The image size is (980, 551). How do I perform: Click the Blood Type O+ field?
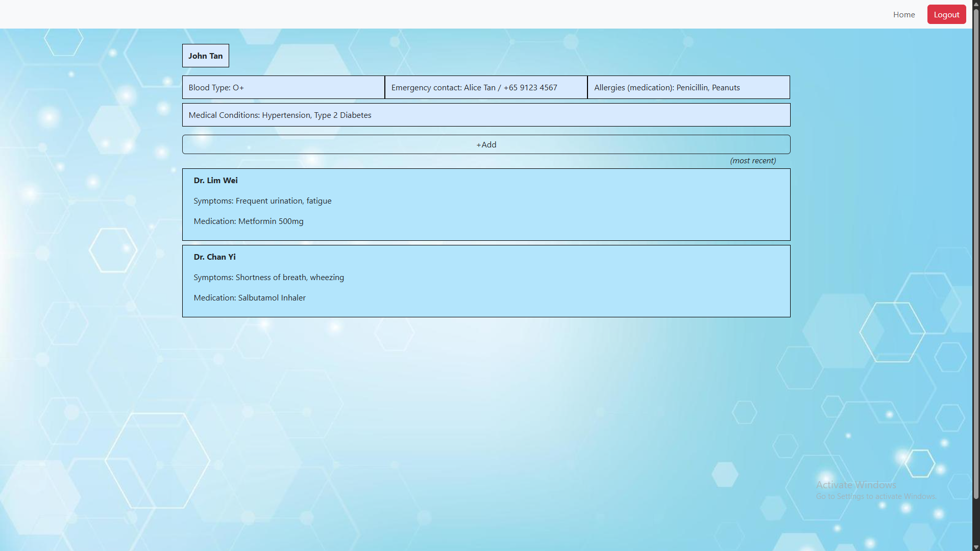point(283,87)
